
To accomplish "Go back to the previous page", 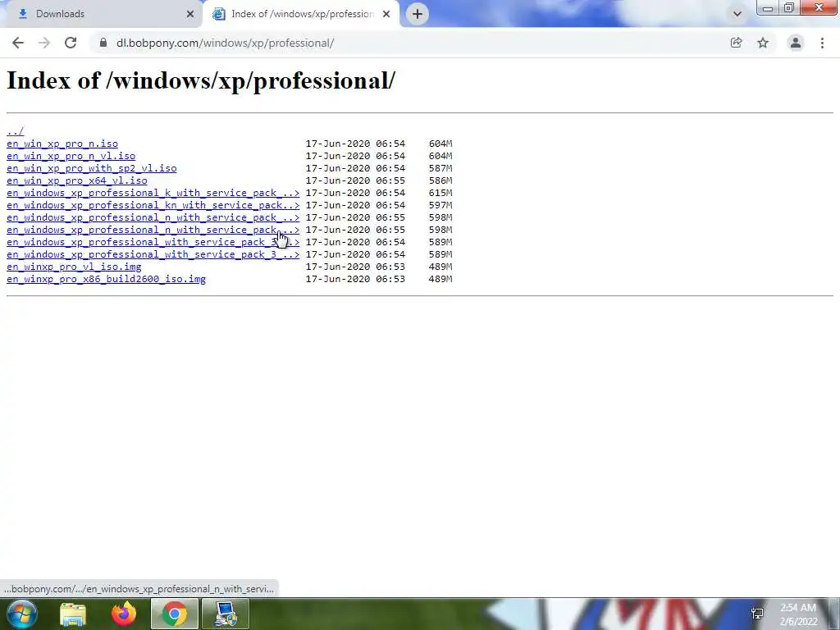I will (18, 43).
